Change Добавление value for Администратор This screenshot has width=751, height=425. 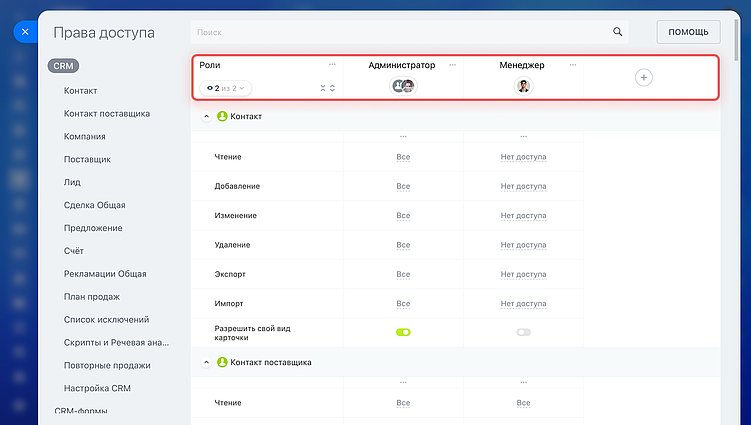pyautogui.click(x=403, y=186)
